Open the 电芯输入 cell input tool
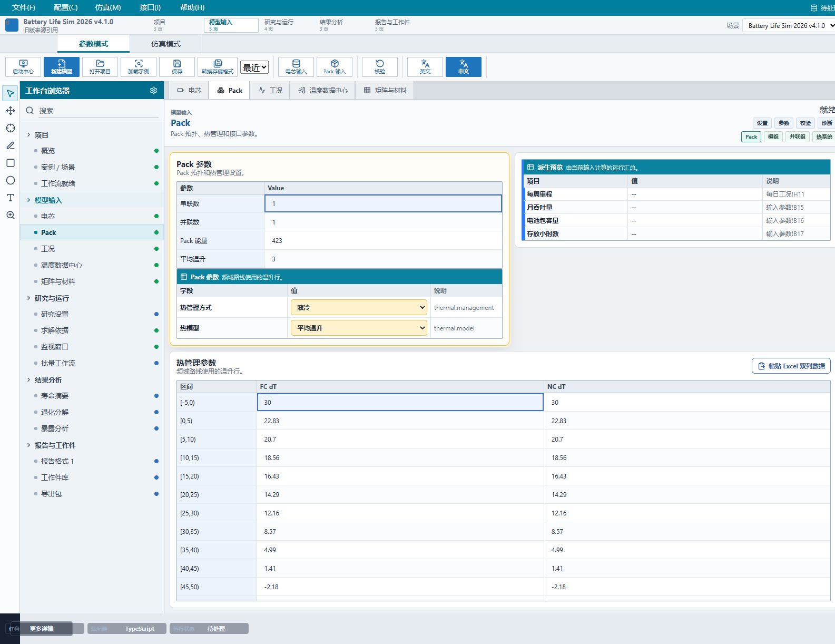This screenshot has height=644, width=835. pyautogui.click(x=296, y=67)
